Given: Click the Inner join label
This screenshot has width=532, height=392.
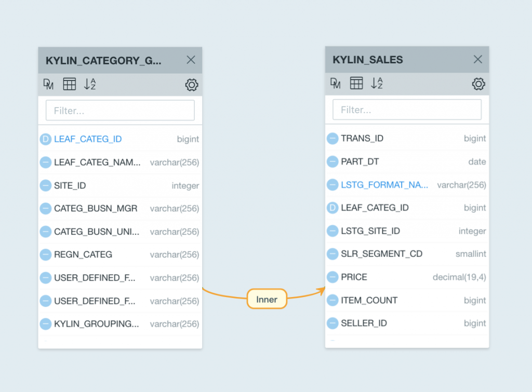Looking at the screenshot, I should click(267, 299).
